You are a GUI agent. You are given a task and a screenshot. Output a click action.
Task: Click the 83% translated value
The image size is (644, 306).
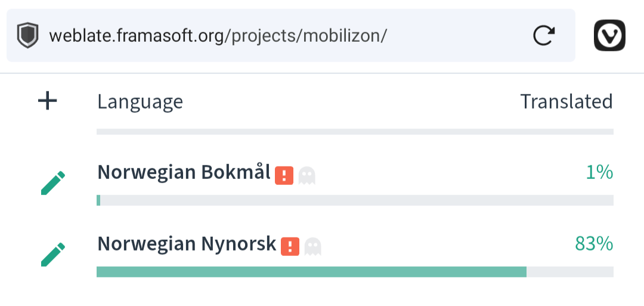(x=594, y=244)
